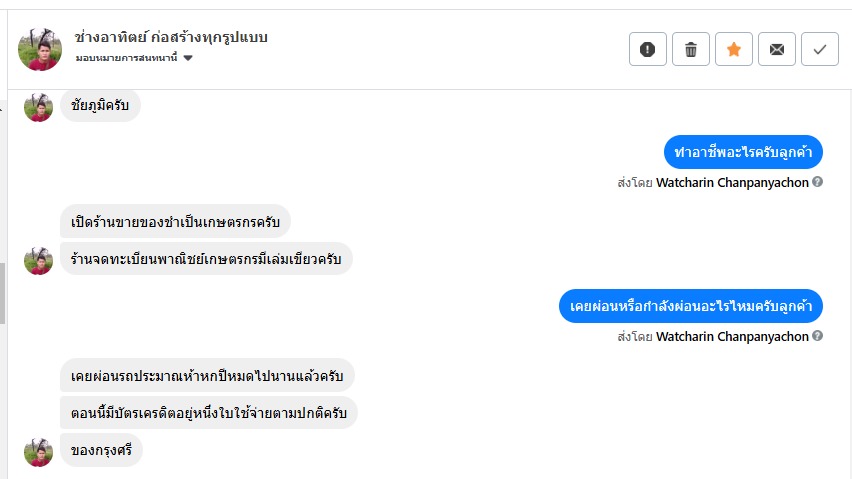Click message "เปิดร้านขายของชำเป็นเกษตรกรครับ"
Screen dimensions: 852x479
click(x=175, y=221)
